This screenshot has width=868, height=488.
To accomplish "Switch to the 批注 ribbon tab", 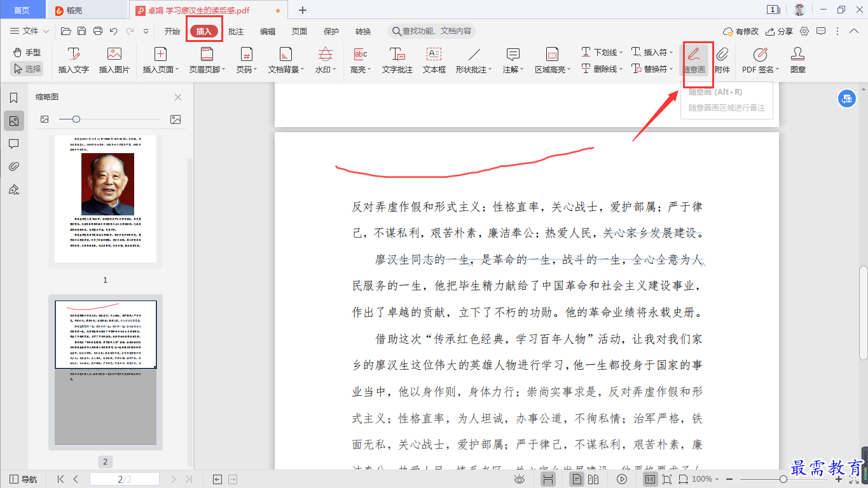I will [x=235, y=31].
